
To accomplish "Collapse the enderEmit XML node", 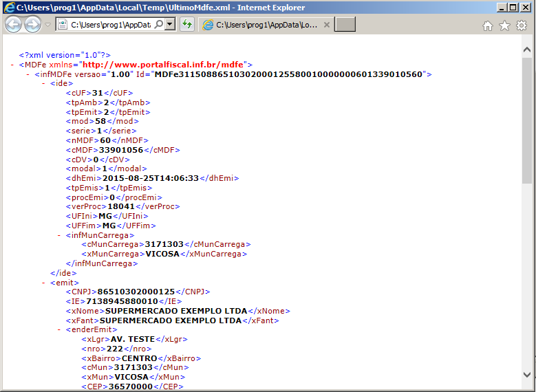I will pos(60,330).
